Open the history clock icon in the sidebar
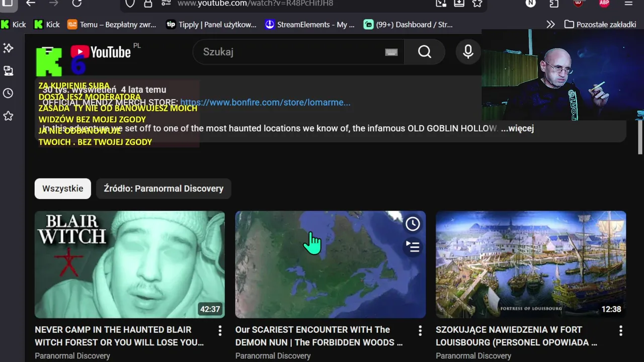The width and height of the screenshot is (644, 362). (x=8, y=93)
